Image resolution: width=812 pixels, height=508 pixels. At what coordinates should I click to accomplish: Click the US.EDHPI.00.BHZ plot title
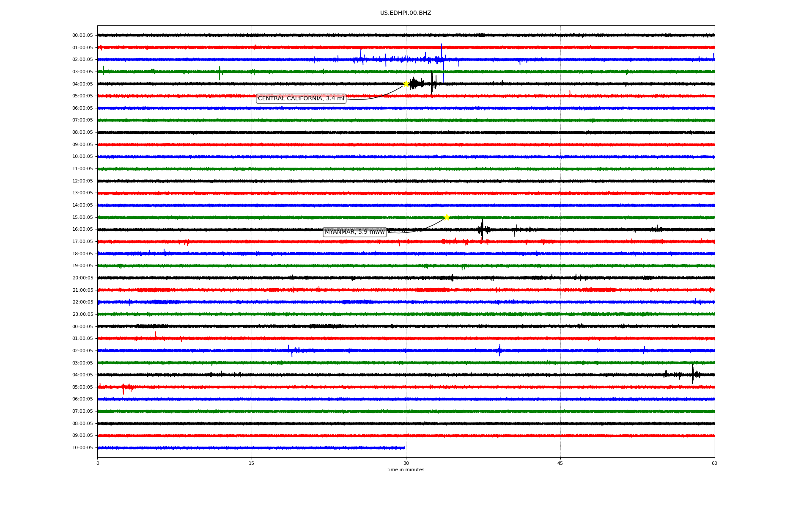406,13
